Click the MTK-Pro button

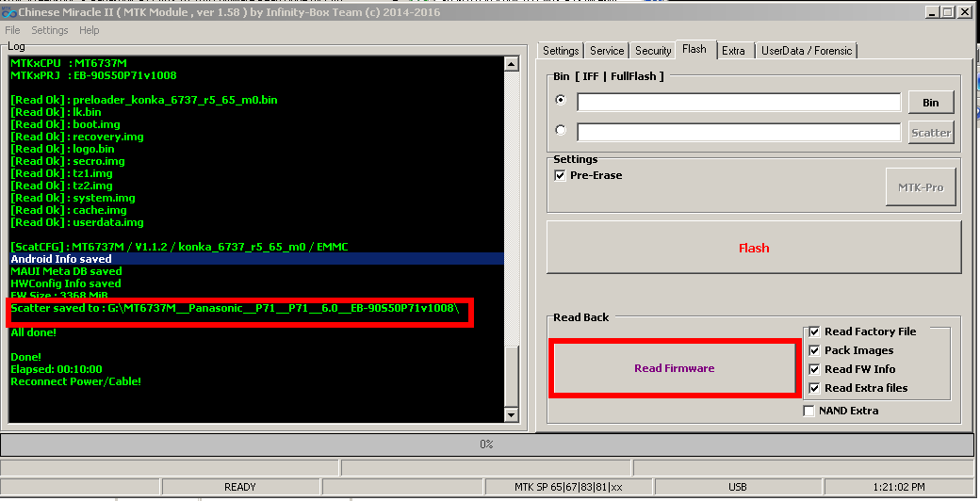[x=921, y=186]
